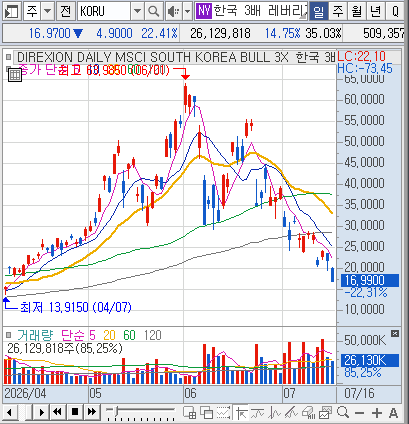Click the HC:-73.45 label

[x=365, y=69]
